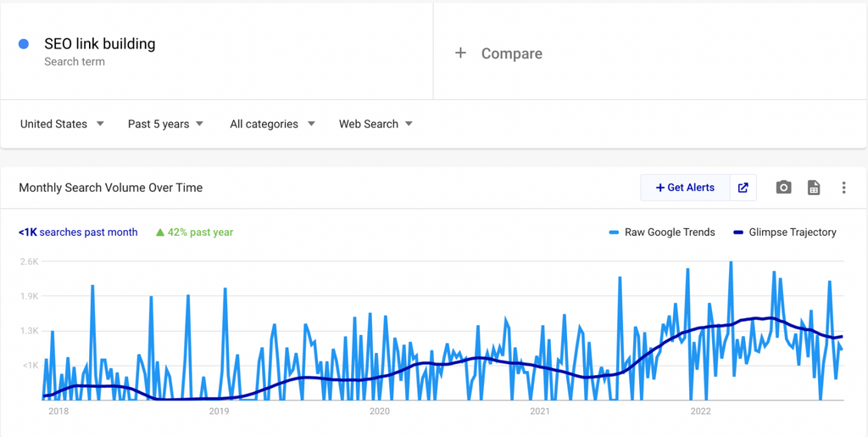Click the 2022 label on the time axis
The image size is (868, 437).
[x=700, y=412]
